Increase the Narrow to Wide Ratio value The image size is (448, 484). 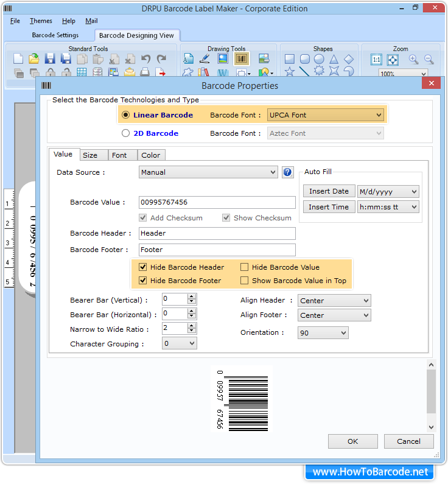192,326
